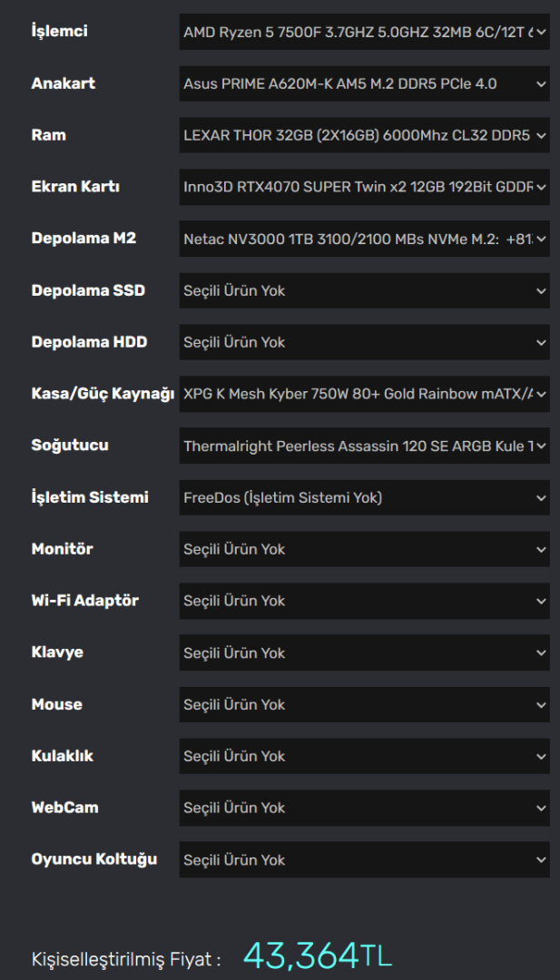Expand the Wi-Fi Adaptör dropdown
The width and height of the screenshot is (560, 980).
[364, 601]
